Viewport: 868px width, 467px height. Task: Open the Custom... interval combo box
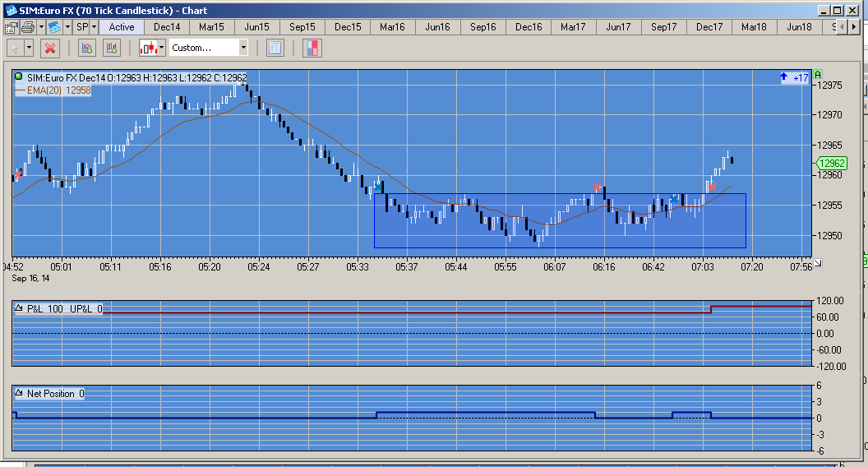[209, 49]
